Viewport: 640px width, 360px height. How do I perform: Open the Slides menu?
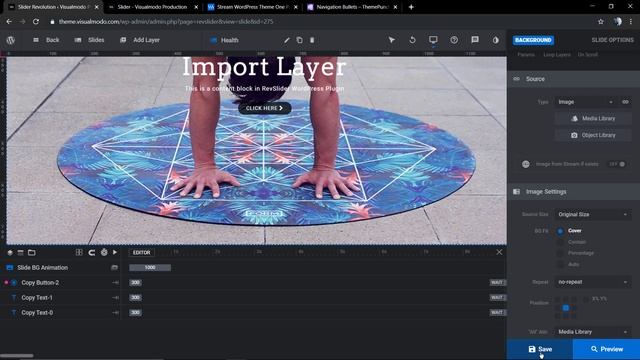[89, 40]
